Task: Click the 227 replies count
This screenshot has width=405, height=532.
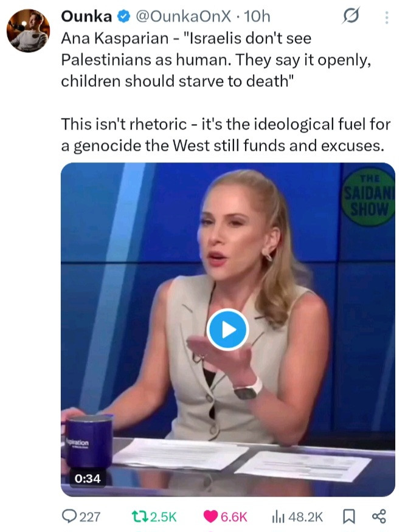Action: pyautogui.click(x=90, y=517)
